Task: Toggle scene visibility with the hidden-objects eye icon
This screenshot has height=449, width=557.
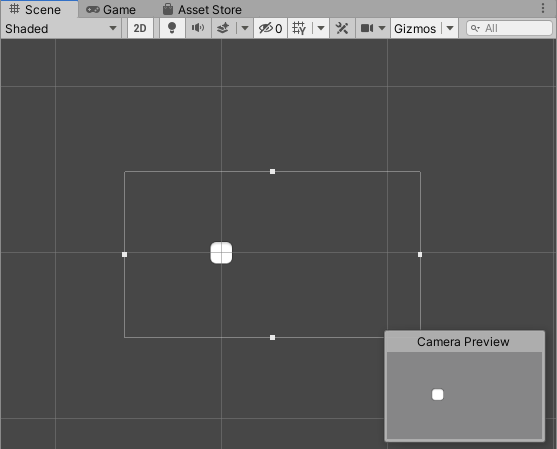Action: coord(270,28)
